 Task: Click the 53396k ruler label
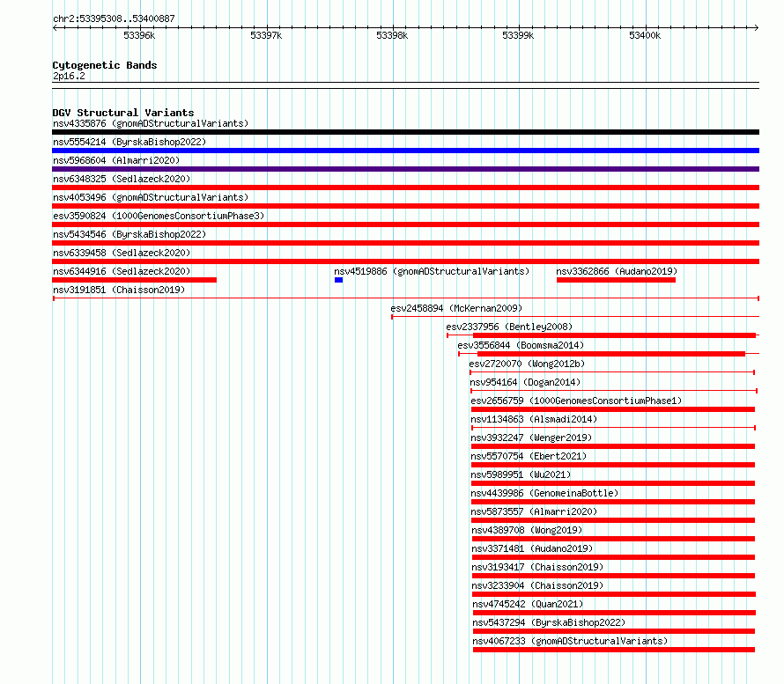coord(139,35)
